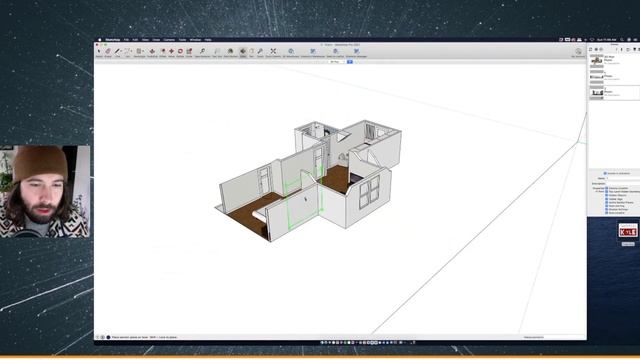Select the Line pencil tool
The height and width of the screenshot is (360, 640).
117,51
